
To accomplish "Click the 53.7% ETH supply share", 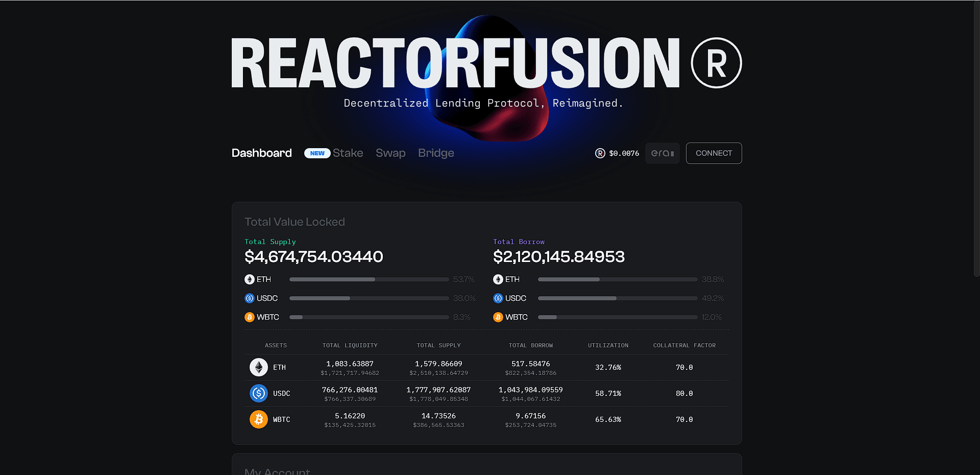I will pos(464,279).
